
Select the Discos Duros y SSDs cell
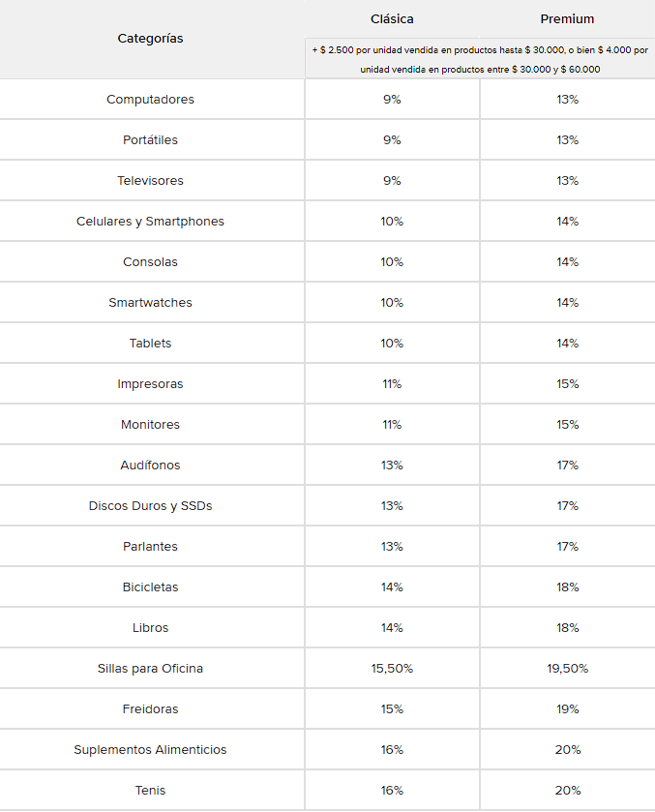click(x=150, y=506)
